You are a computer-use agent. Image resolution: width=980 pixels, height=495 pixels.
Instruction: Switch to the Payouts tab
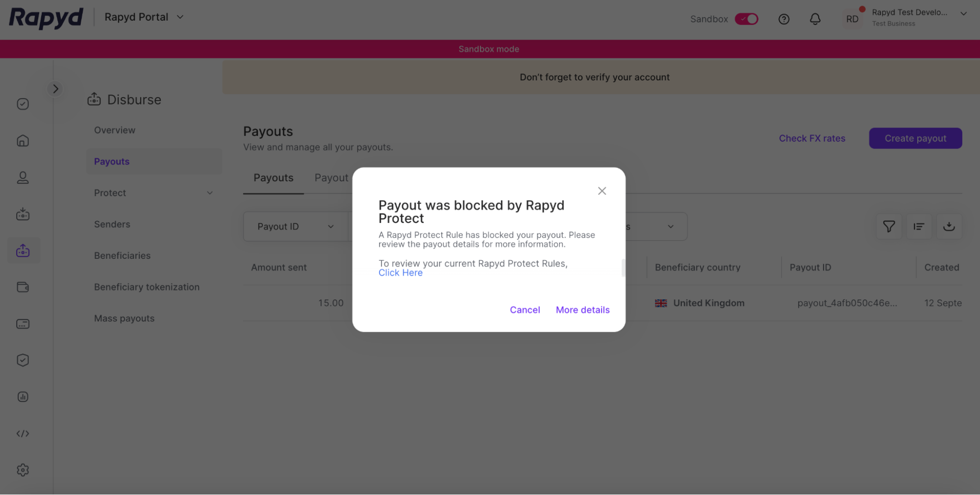(273, 178)
